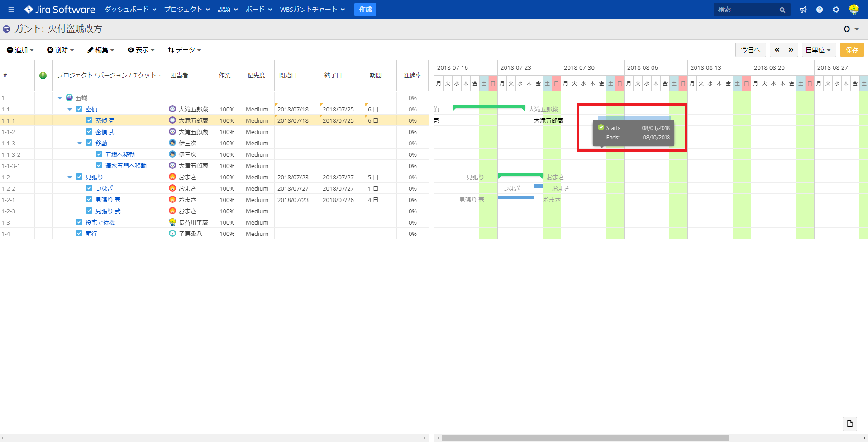Open the 見張り 弐 ticket link

108,211
